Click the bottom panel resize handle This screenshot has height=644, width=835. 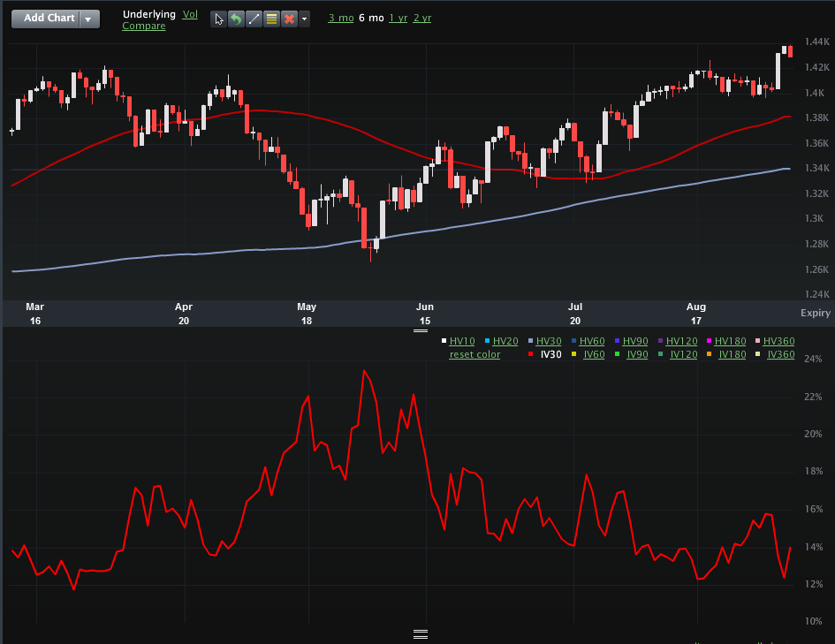pos(421,634)
